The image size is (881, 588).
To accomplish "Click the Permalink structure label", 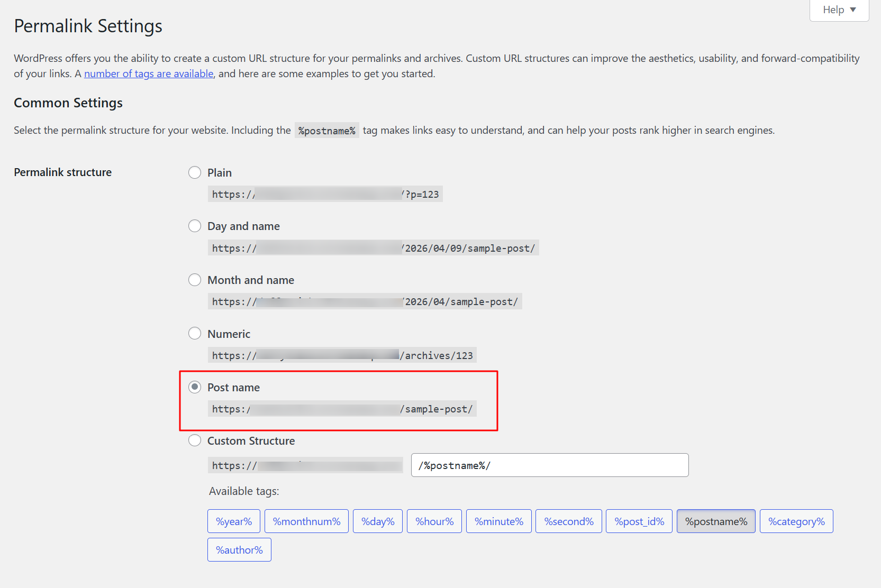I will pos(63,172).
